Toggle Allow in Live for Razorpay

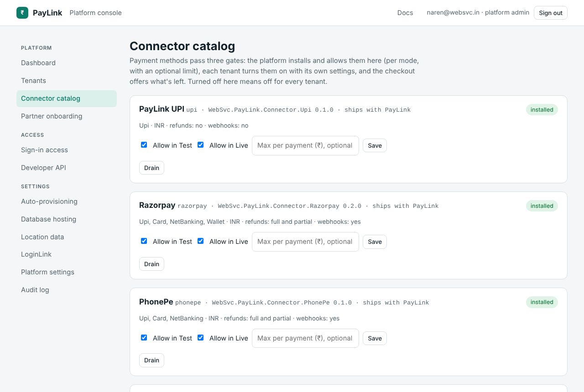tap(200, 241)
